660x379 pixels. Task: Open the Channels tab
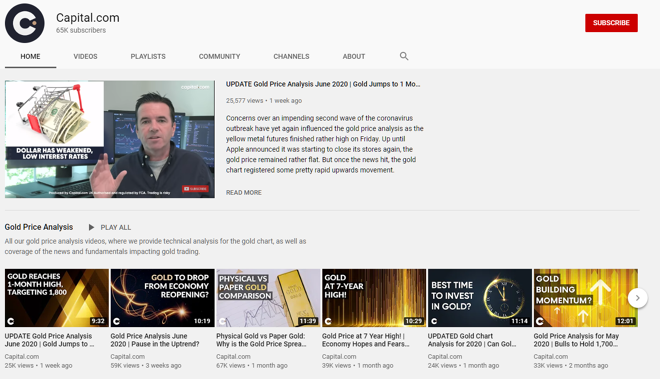pos(291,56)
